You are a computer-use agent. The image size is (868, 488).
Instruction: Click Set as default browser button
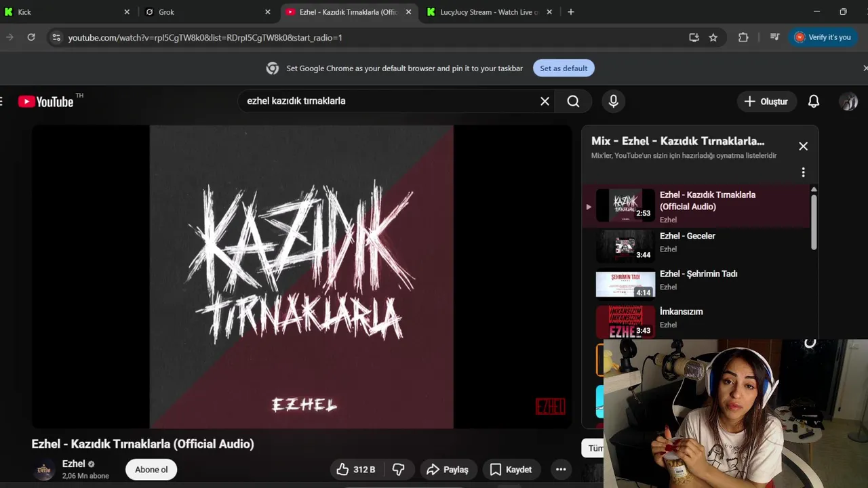564,68
